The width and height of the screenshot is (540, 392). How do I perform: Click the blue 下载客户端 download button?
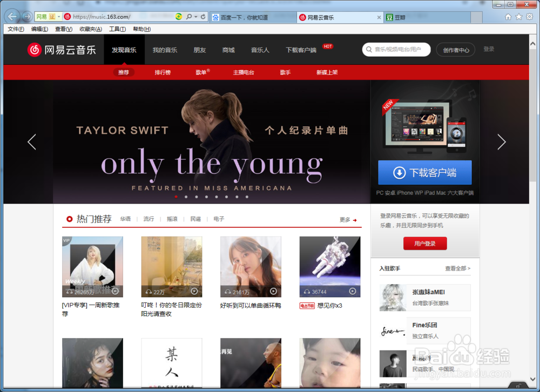point(424,172)
